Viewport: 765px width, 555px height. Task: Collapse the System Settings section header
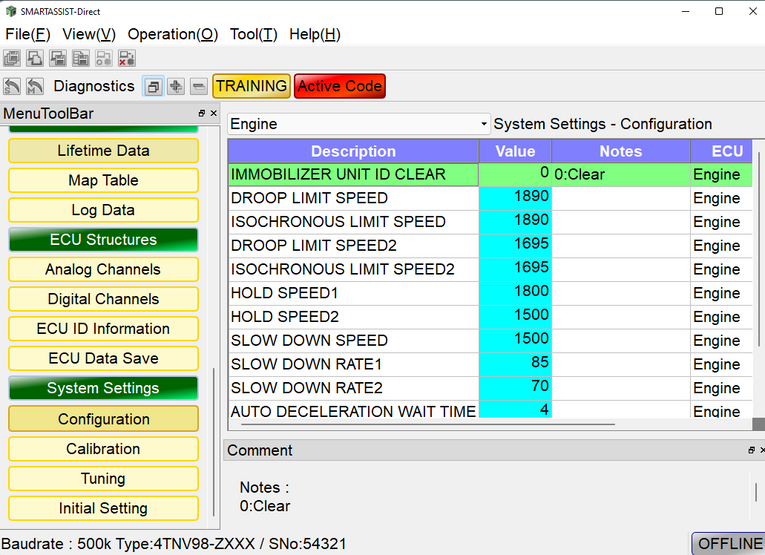pos(103,388)
